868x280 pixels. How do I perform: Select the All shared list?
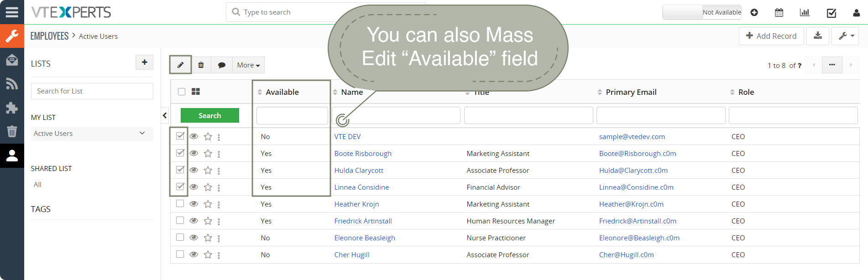pyautogui.click(x=37, y=185)
